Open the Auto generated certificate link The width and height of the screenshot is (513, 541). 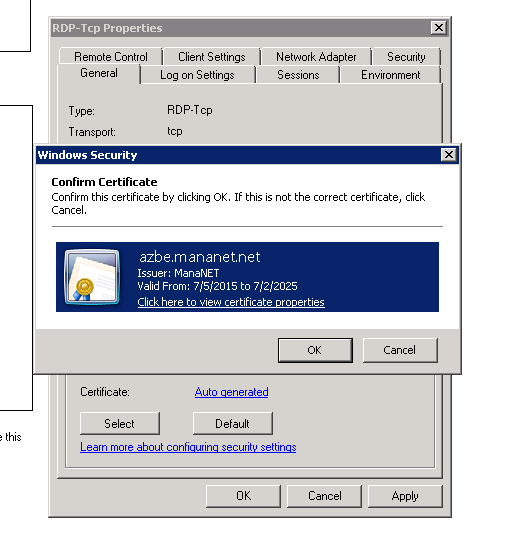231,392
